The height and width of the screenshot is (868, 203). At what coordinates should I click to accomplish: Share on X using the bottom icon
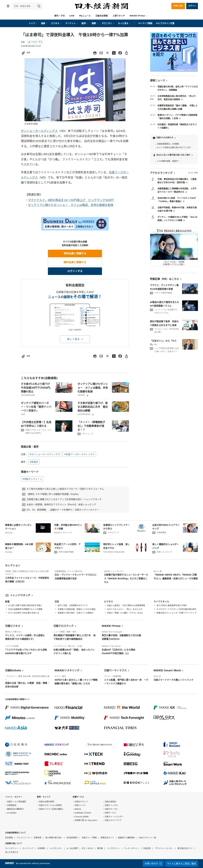pyautogui.click(x=114, y=356)
